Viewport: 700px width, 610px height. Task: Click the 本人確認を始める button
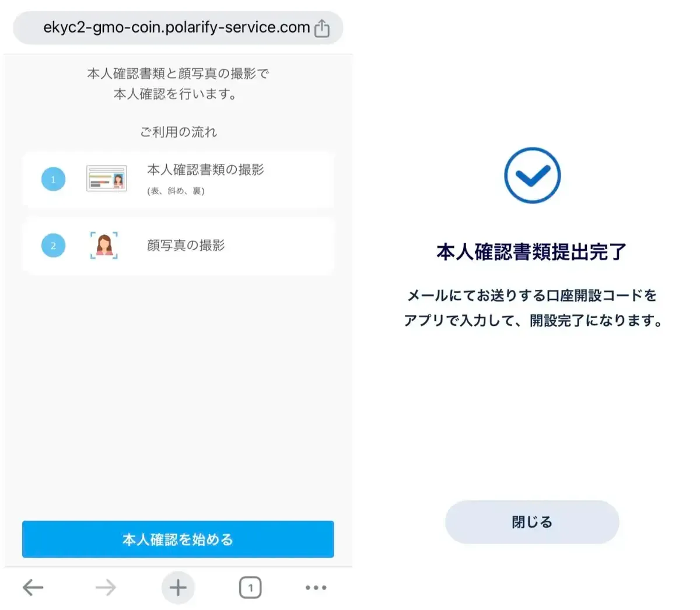[178, 539]
